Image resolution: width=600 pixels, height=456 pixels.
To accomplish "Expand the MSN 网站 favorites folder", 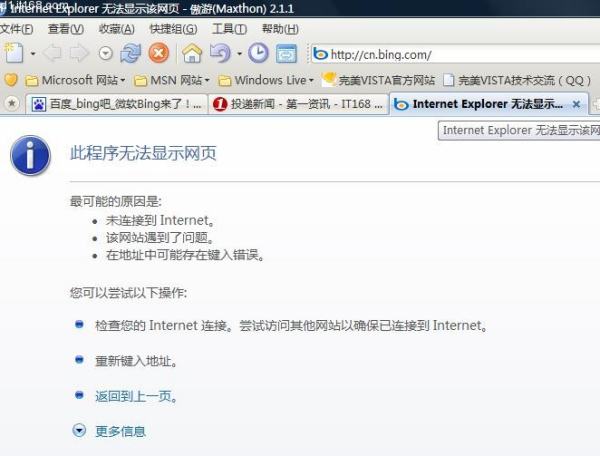I will tap(172, 80).
